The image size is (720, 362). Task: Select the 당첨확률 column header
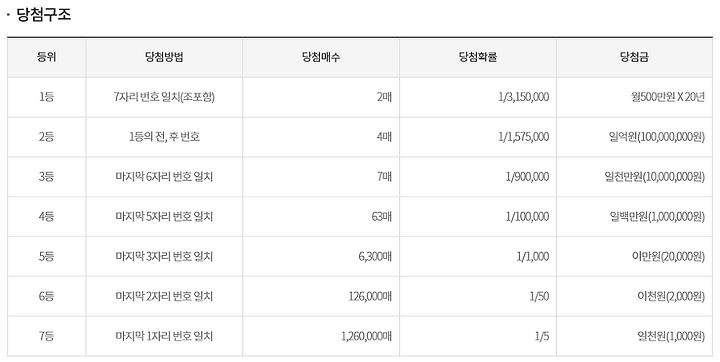[478, 57]
